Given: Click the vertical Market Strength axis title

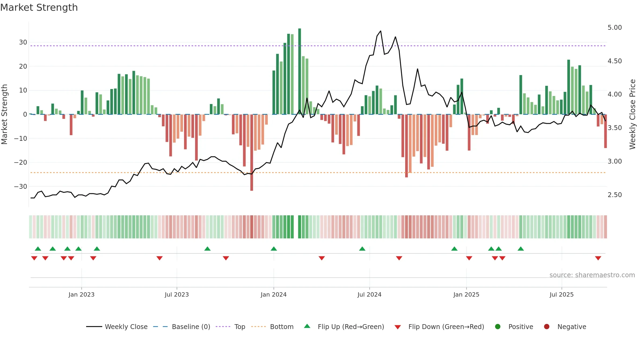Looking at the screenshot, I should tap(4, 114).
